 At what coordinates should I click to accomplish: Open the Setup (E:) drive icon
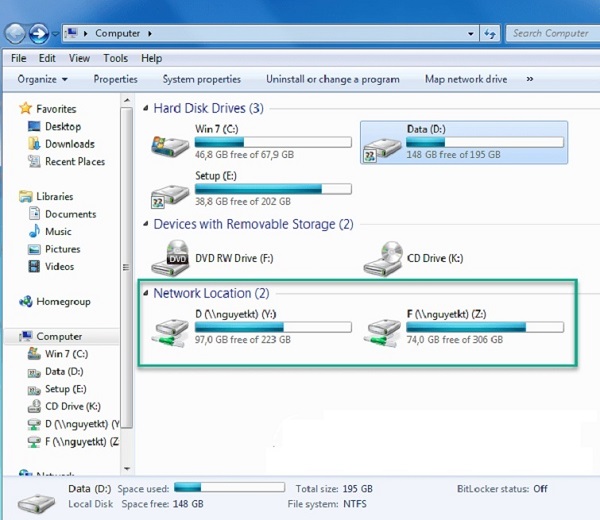pos(168,189)
